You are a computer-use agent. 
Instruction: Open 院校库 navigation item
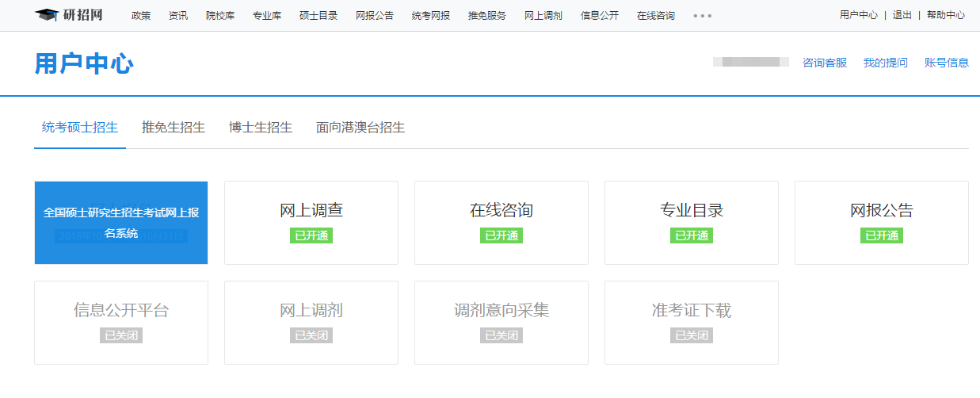pyautogui.click(x=219, y=16)
